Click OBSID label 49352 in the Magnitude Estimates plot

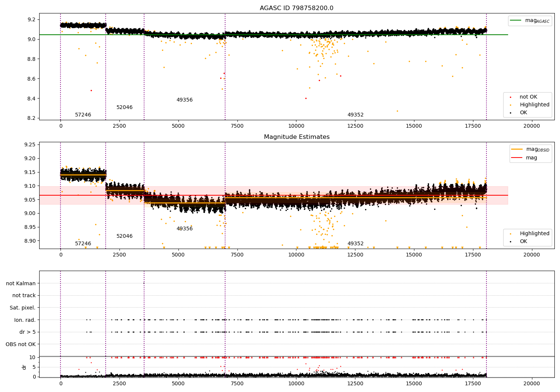pos(355,243)
